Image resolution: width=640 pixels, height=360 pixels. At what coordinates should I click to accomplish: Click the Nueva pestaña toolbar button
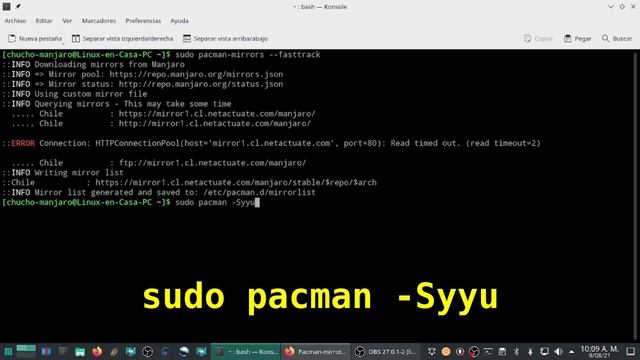click(x=35, y=38)
